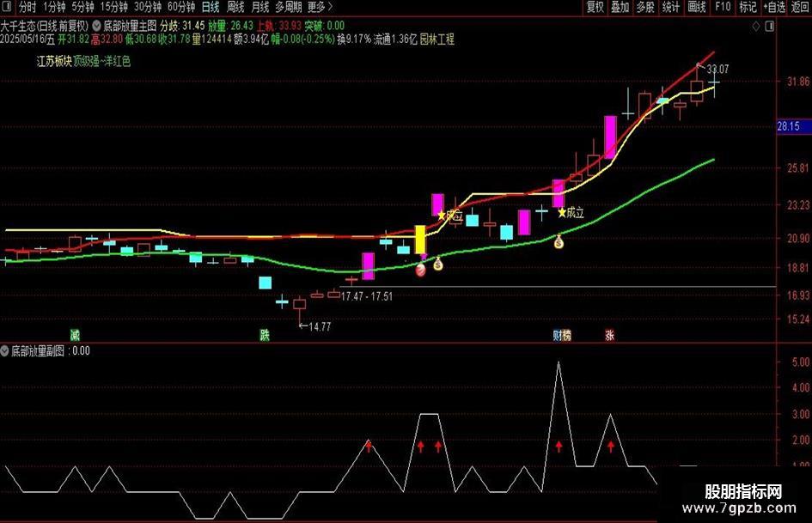Screen dimensions: 812x523
Task: Add stock with +自选 button
Action: (x=774, y=7)
